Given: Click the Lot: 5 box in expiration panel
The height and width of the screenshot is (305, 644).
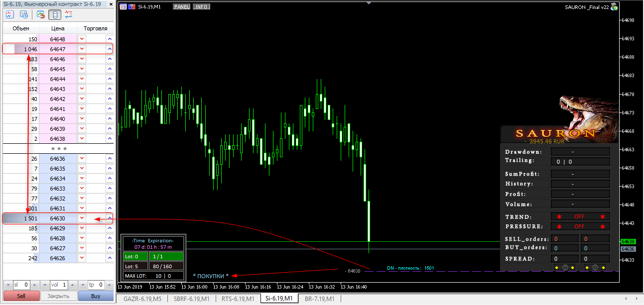Looking at the screenshot, I should pyautogui.click(x=135, y=266).
